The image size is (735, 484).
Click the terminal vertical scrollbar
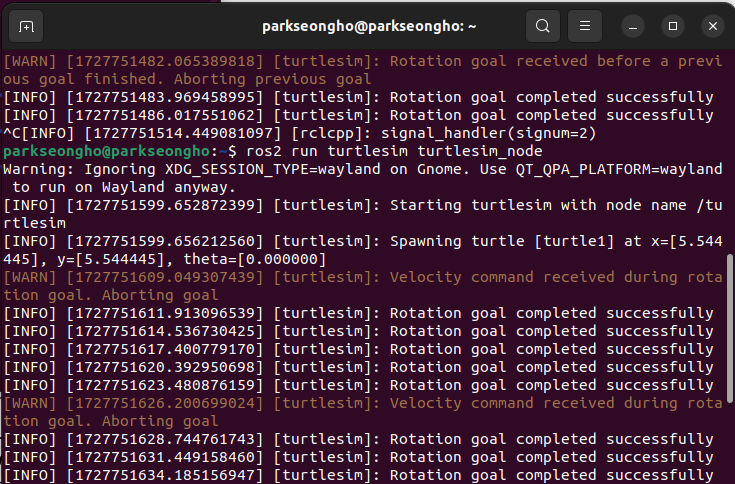pos(729,328)
